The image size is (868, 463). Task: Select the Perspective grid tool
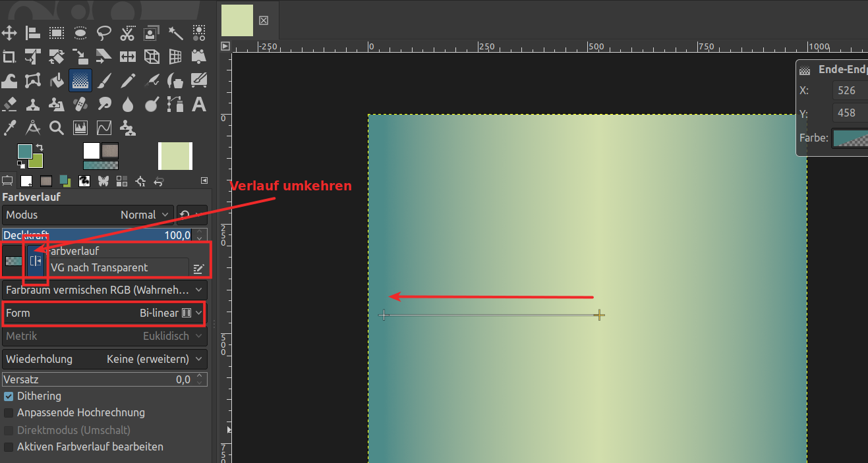tap(175, 56)
